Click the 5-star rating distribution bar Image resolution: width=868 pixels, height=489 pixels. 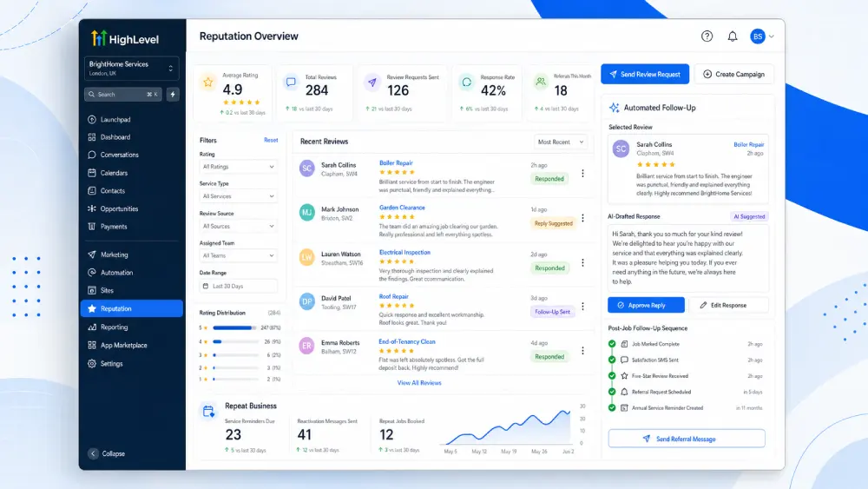[234, 327]
